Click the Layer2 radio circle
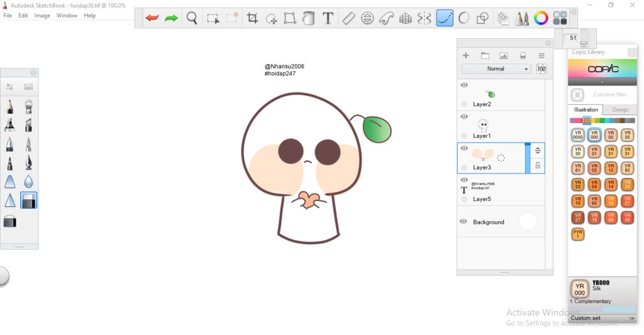 tap(464, 104)
